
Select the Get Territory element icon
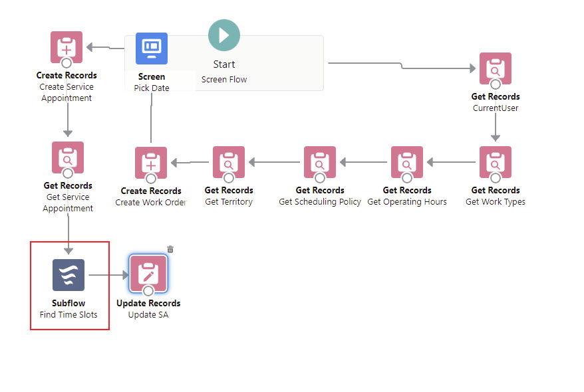(228, 162)
